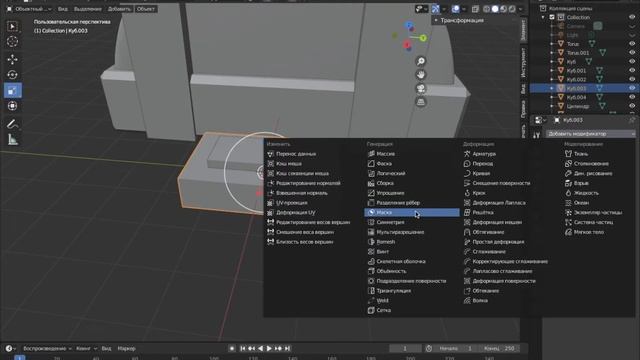Open the Воспроизведение playback menu
Image resolution: width=640 pixels, height=360 pixels.
point(47,349)
